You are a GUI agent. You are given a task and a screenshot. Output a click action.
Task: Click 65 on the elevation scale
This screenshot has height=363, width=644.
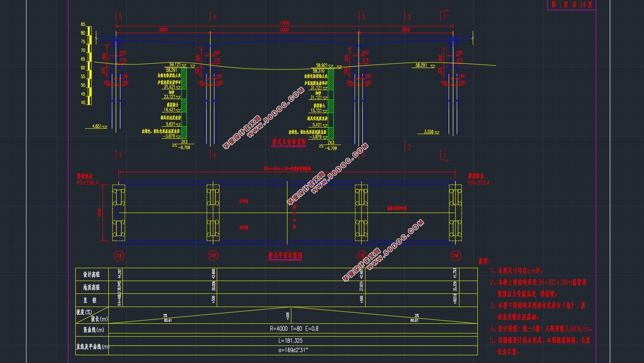coord(83,59)
